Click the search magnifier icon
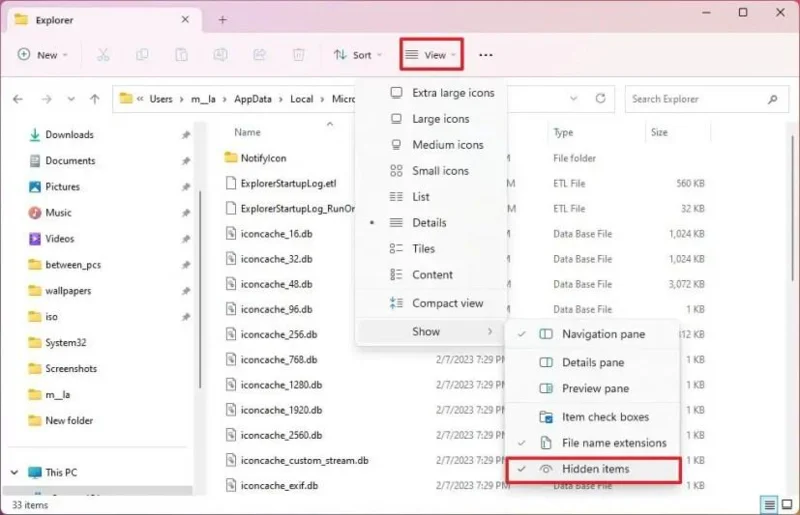 pyautogui.click(x=772, y=99)
